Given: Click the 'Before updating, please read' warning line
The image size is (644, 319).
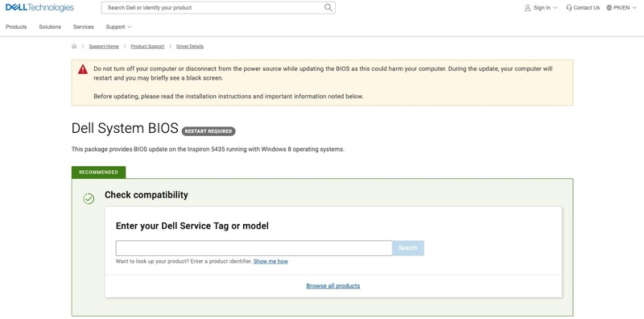Looking at the screenshot, I should tap(229, 97).
